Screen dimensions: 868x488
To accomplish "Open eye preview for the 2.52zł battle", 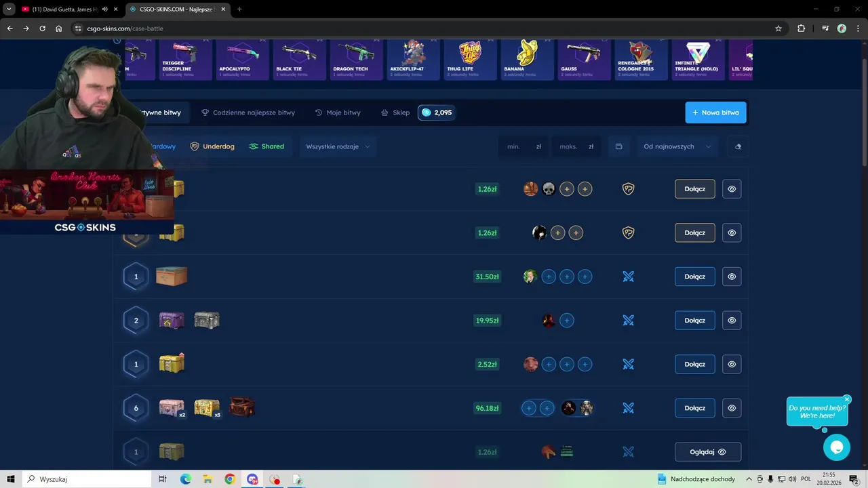I will [732, 364].
